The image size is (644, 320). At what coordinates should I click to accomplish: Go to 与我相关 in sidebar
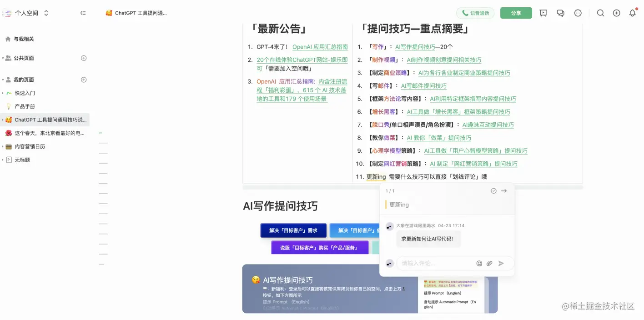click(x=24, y=39)
